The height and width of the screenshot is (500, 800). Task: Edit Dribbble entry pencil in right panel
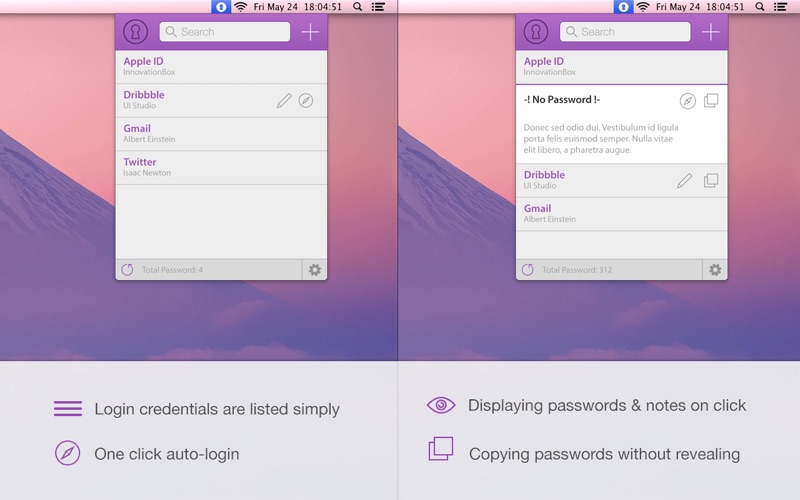685,181
